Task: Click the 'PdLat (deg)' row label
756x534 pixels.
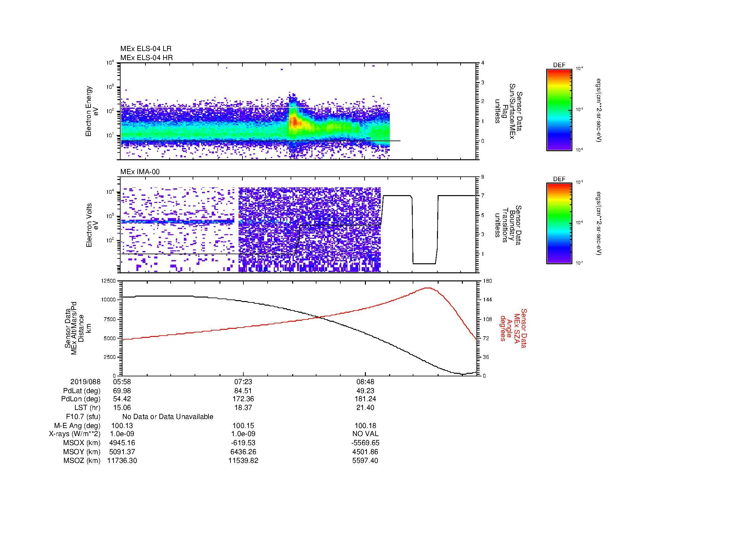Action: point(82,391)
